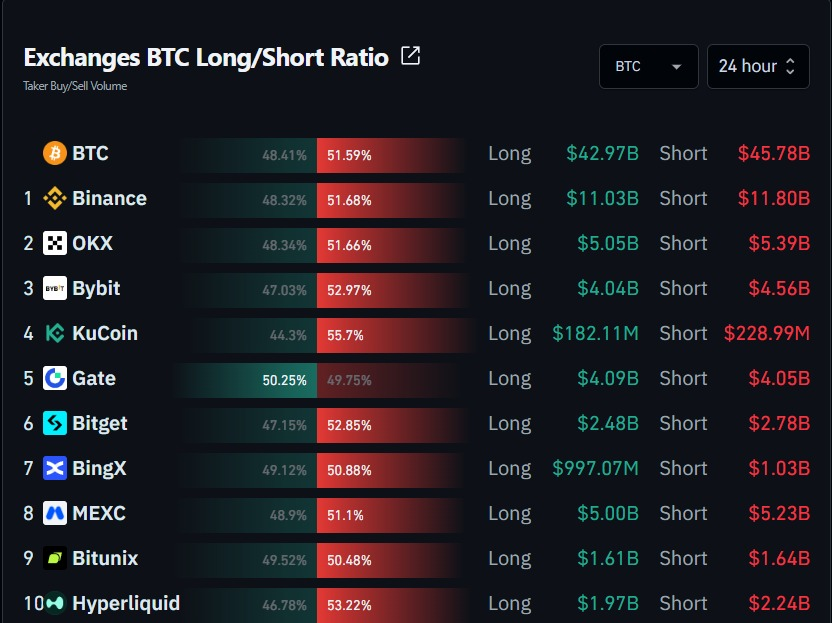Click the Bybit 52.97% short percentage
The image size is (832, 623).
349,290
